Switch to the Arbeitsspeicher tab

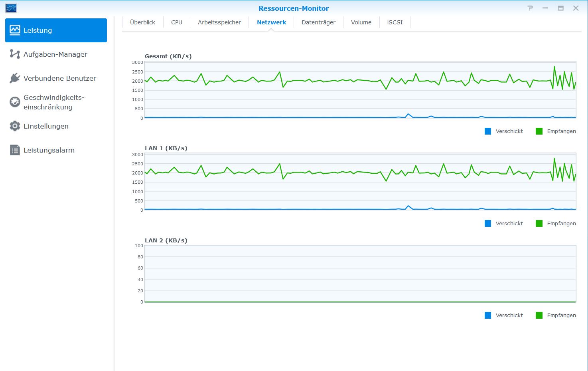219,22
